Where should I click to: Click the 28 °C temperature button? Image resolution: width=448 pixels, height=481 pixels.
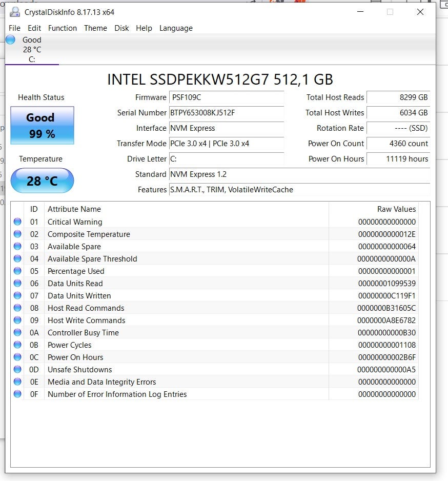click(43, 181)
